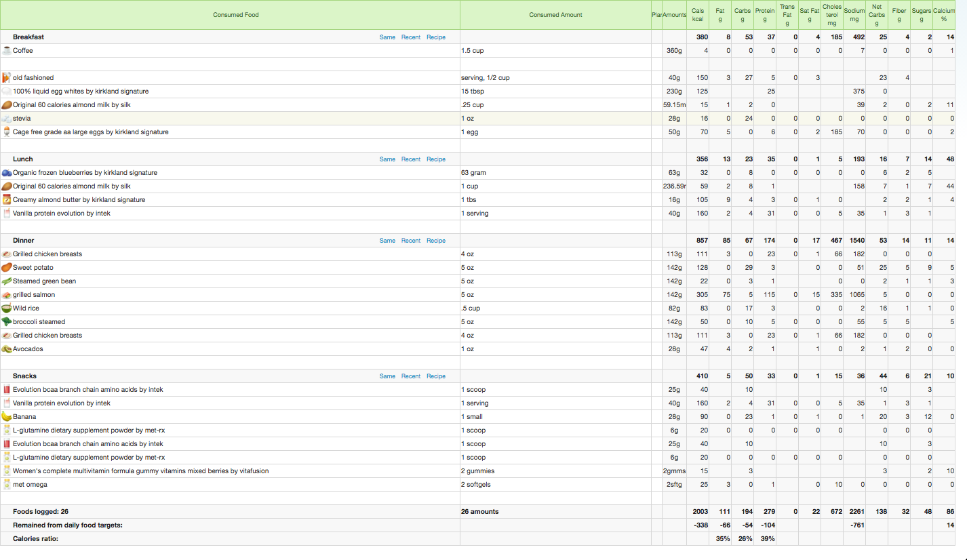The image size is (967, 560).
Task: Click the grilled salmon icon
Action: point(7,295)
